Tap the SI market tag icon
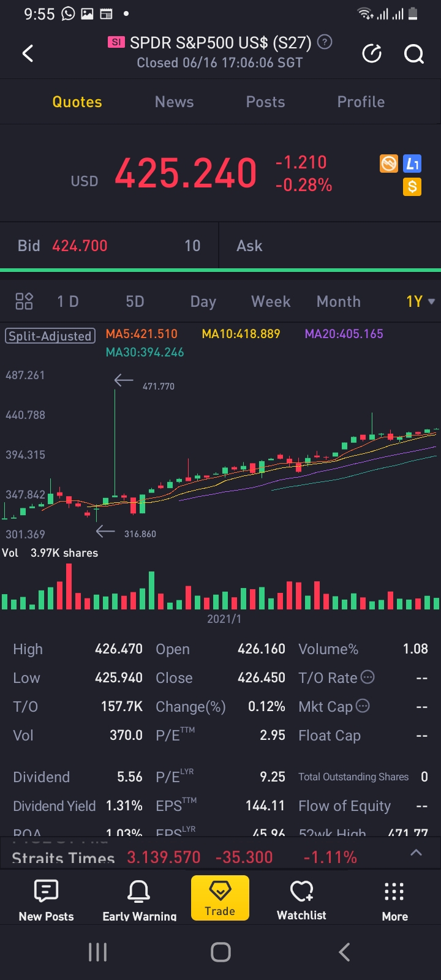Screen dimensions: 441x980 116,42
